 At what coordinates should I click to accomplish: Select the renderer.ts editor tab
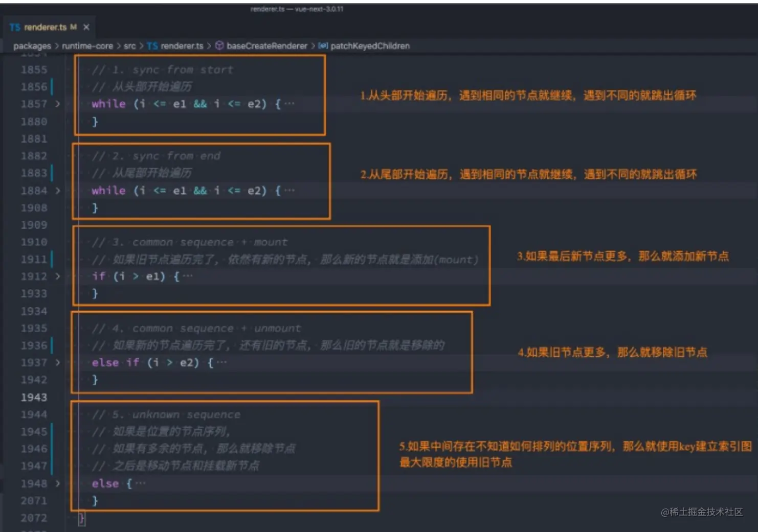50,27
